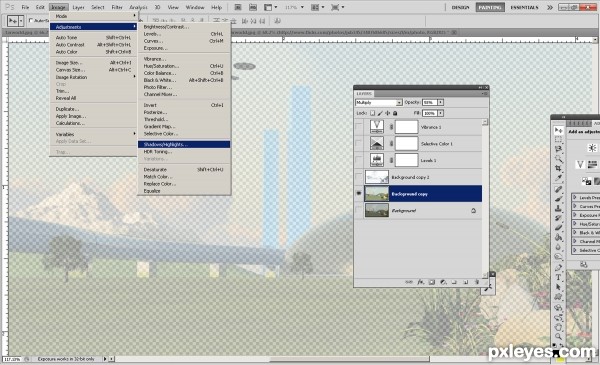Select the Hand tool
The image size is (600, 365).
558,327
